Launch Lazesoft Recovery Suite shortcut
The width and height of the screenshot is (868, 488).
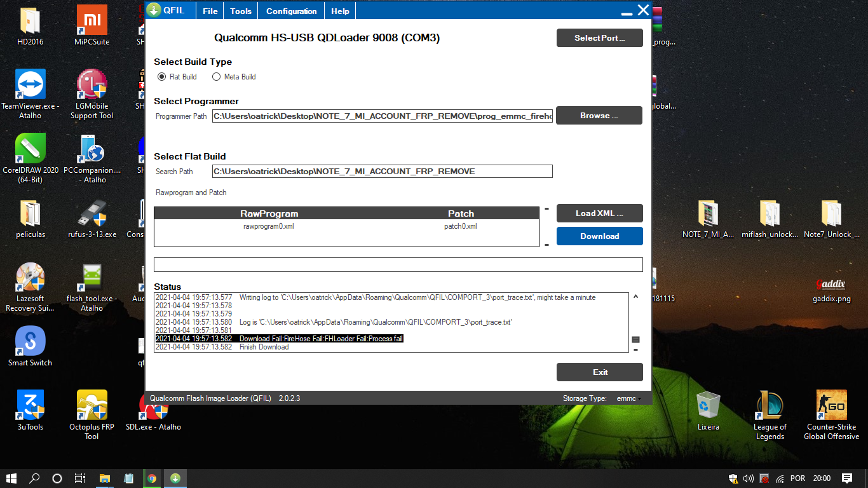(31, 287)
